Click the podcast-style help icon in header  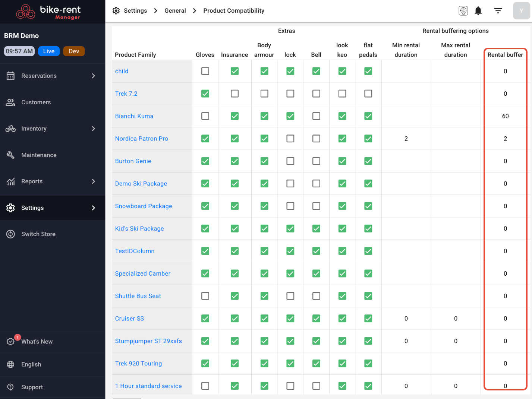click(463, 11)
